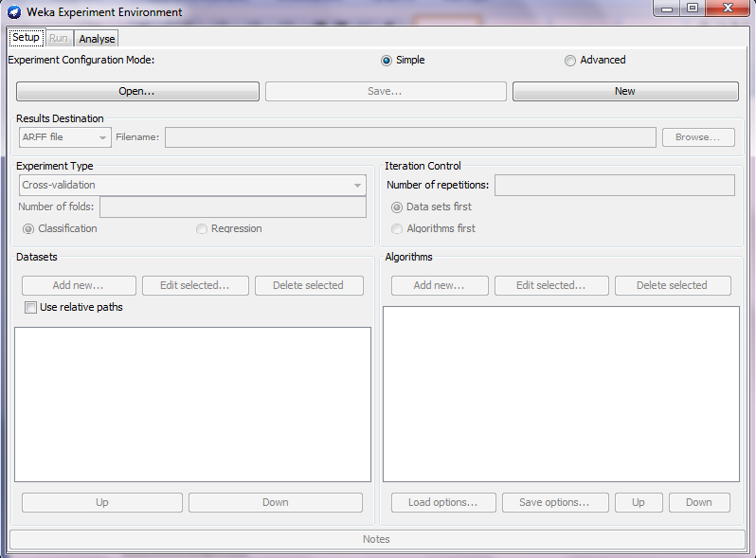Move algorithm Down in Algorithms panel
The height and width of the screenshot is (558, 756).
[699, 502]
